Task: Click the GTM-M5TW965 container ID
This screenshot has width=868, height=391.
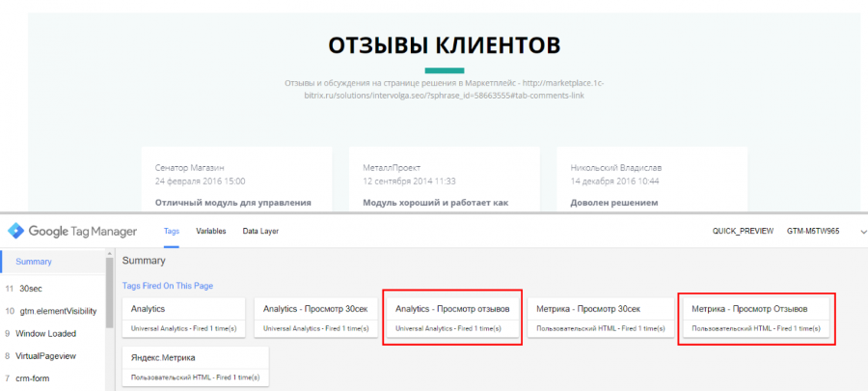Action: (813, 231)
